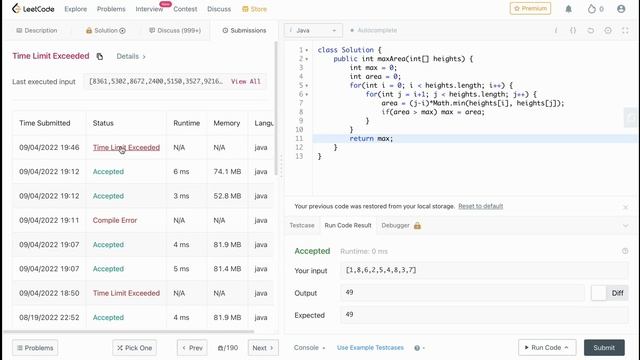
Task: Click the braces format code icon
Action: coord(573,30)
